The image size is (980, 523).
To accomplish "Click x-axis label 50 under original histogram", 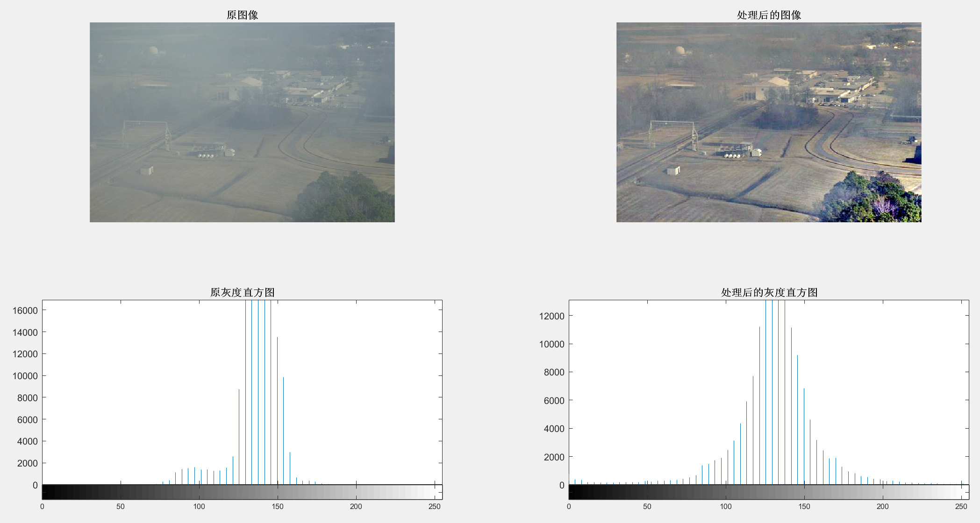I will 121,507.
